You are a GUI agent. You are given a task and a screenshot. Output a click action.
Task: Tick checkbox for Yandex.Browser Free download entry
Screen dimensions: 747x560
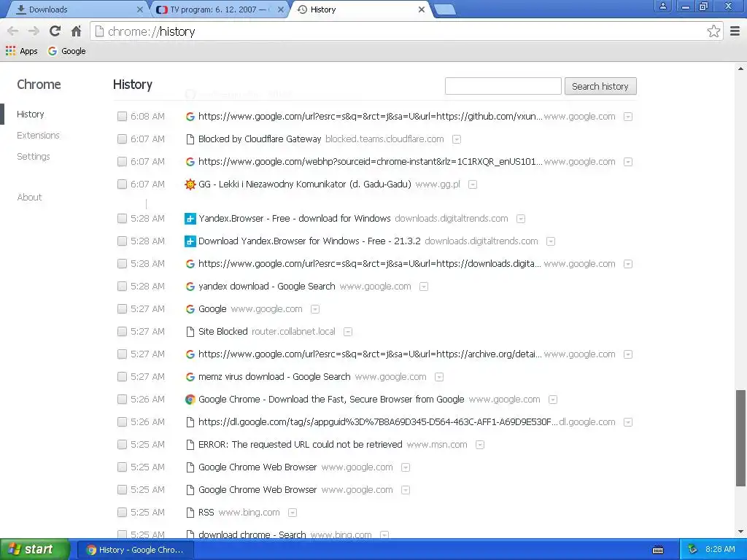(122, 219)
